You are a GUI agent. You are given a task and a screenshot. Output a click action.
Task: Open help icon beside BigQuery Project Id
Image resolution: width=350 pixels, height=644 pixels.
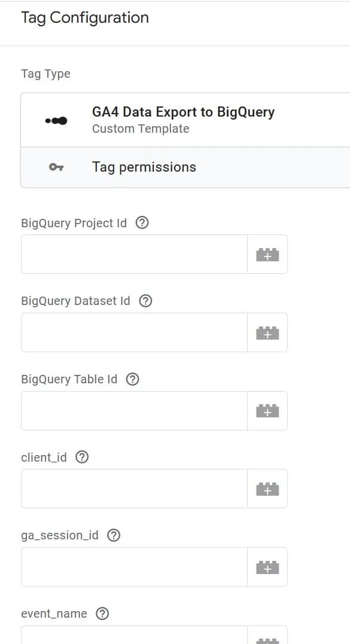tap(142, 223)
